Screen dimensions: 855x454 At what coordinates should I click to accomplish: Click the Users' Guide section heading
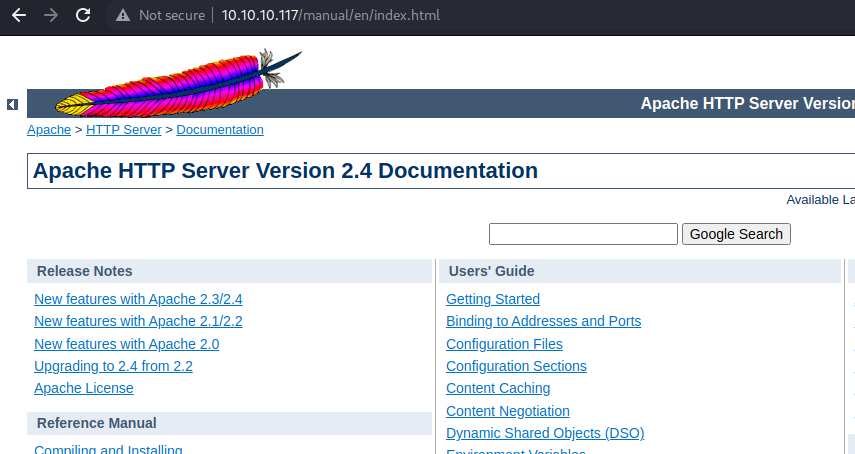pyautogui.click(x=491, y=271)
